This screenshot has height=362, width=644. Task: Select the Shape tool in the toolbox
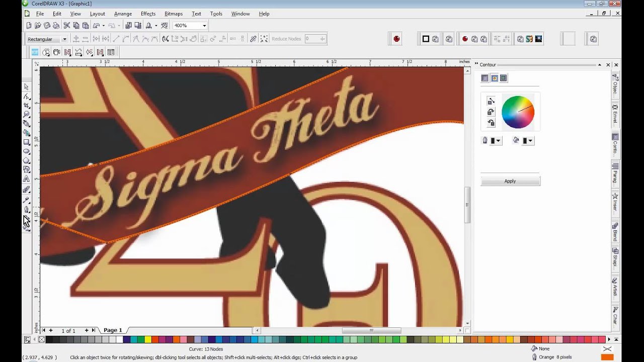click(27, 96)
